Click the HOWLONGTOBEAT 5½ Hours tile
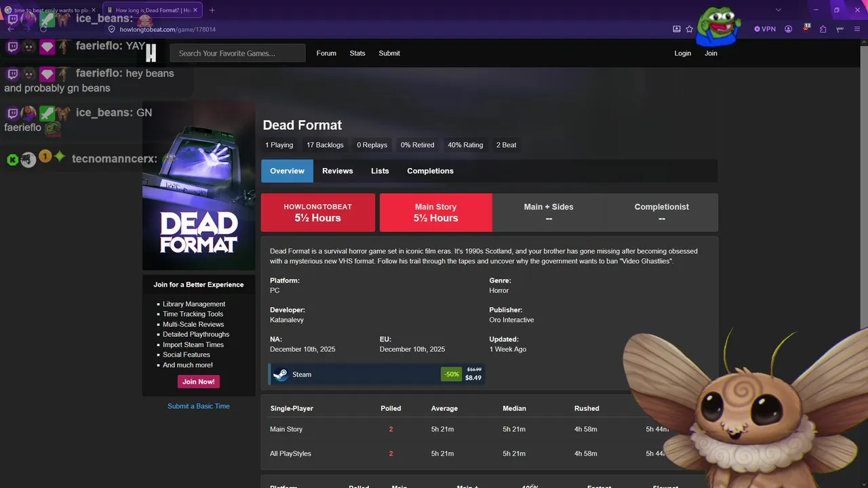The height and width of the screenshot is (488, 868). tap(318, 213)
